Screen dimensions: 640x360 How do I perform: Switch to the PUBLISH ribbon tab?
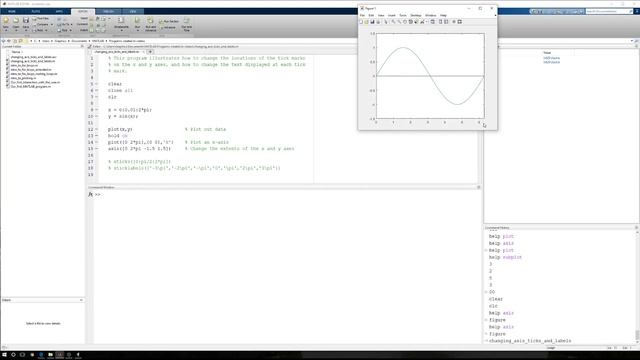pos(108,11)
